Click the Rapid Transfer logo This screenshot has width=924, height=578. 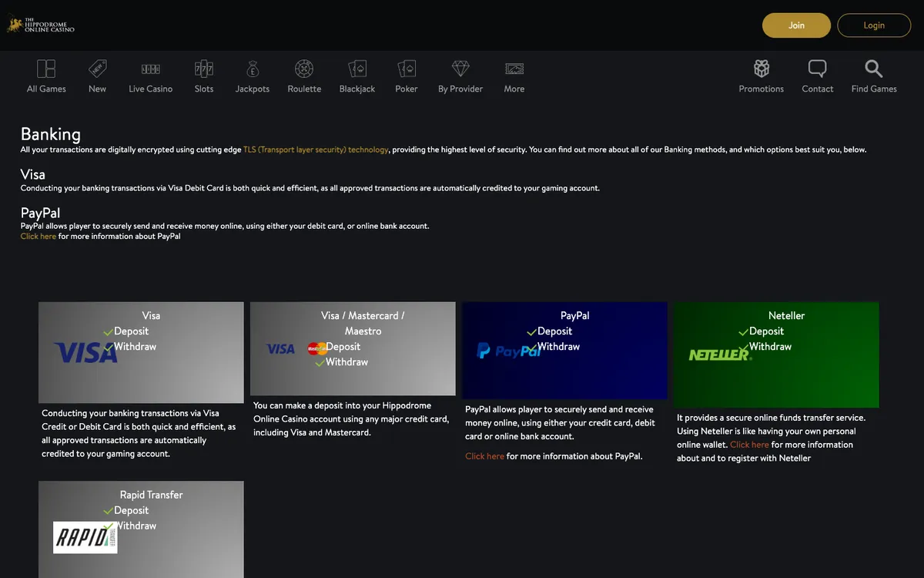tap(85, 537)
